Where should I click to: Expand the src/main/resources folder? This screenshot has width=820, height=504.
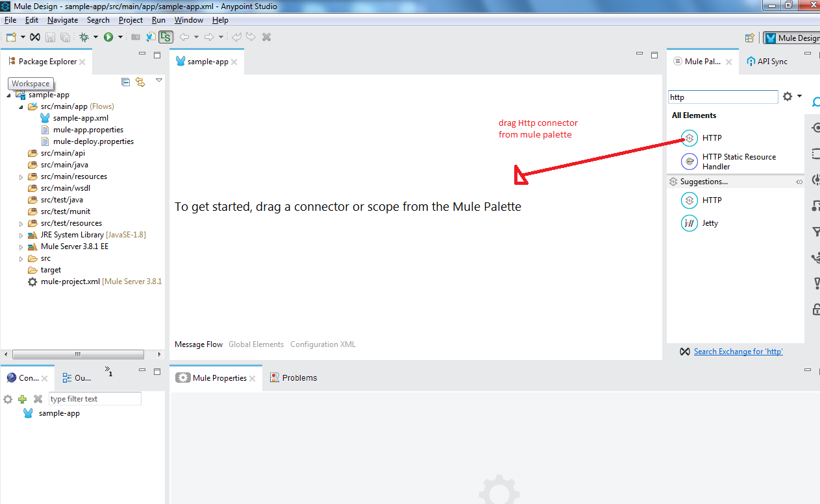[21, 177]
